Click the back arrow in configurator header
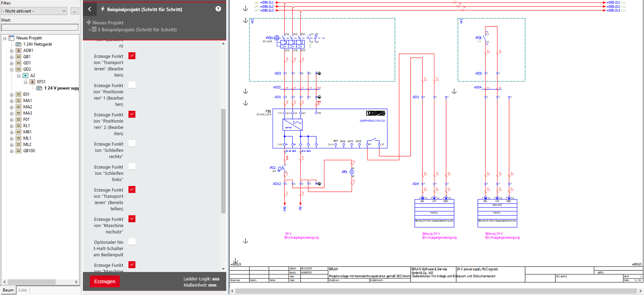644x295 pixels. [90, 9]
